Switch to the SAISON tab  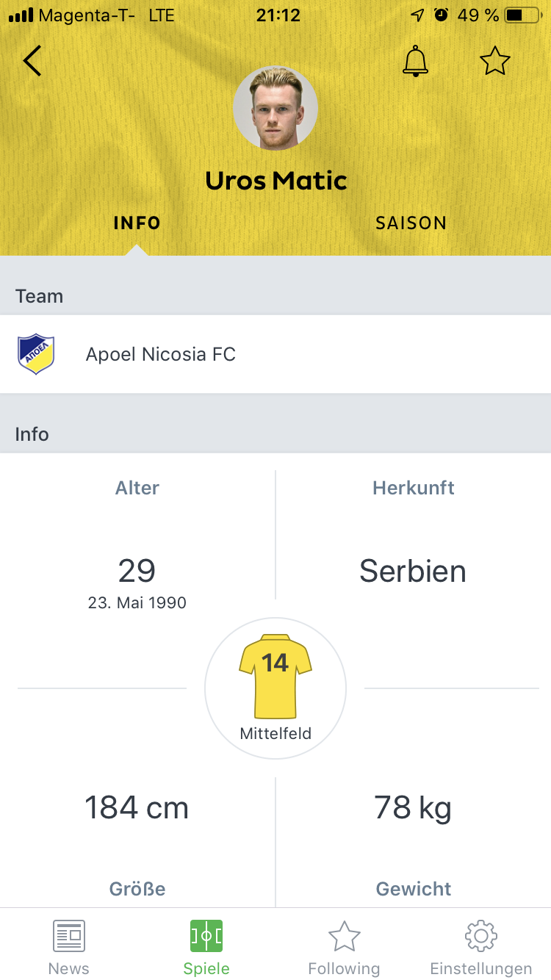[x=411, y=223]
